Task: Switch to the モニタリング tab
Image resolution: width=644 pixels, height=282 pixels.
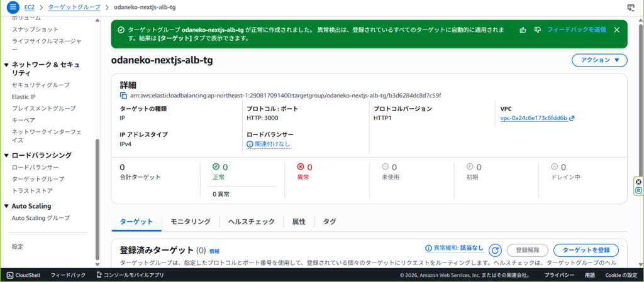Action: 191,222
